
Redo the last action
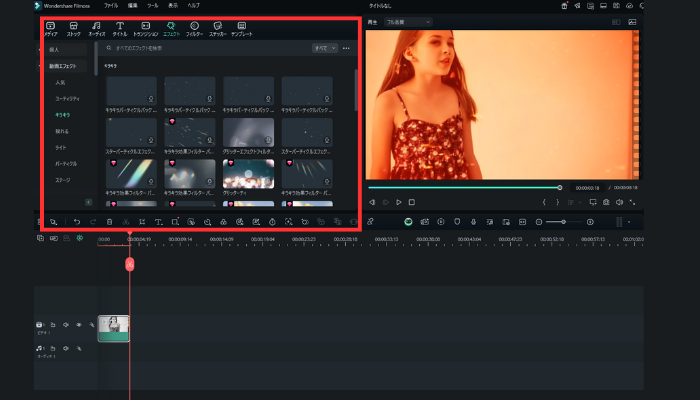click(x=93, y=221)
